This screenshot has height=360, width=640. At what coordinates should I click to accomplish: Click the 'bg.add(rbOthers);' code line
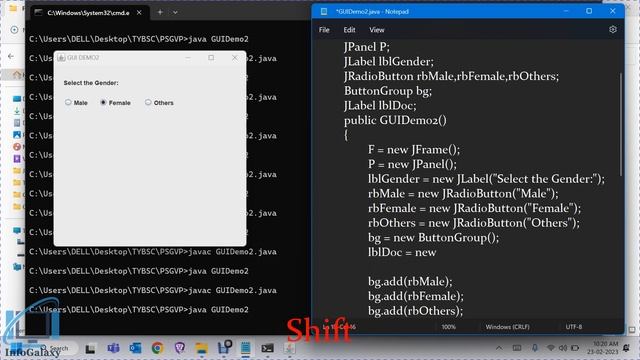[x=416, y=311]
